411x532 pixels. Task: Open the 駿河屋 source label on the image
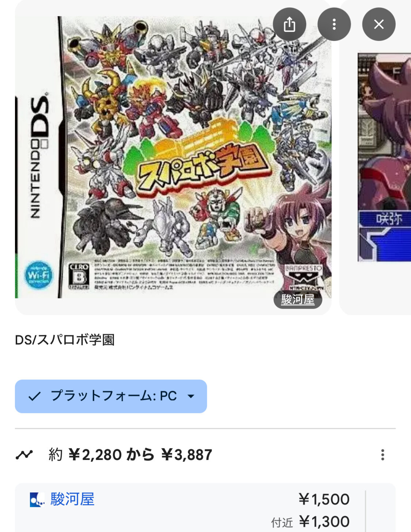298,300
